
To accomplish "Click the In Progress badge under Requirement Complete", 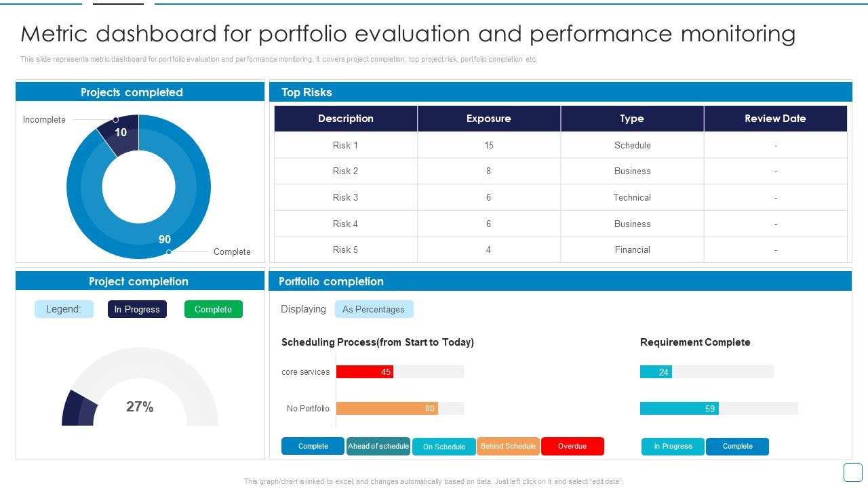I will coord(672,446).
